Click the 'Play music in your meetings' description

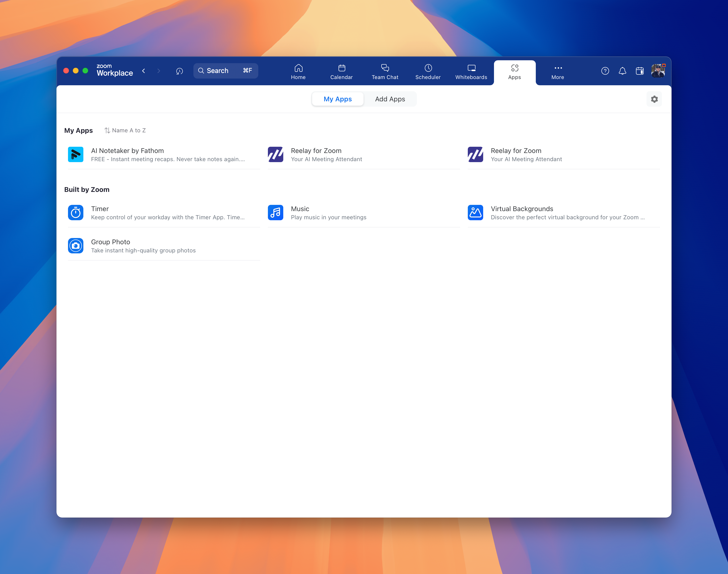tap(328, 217)
